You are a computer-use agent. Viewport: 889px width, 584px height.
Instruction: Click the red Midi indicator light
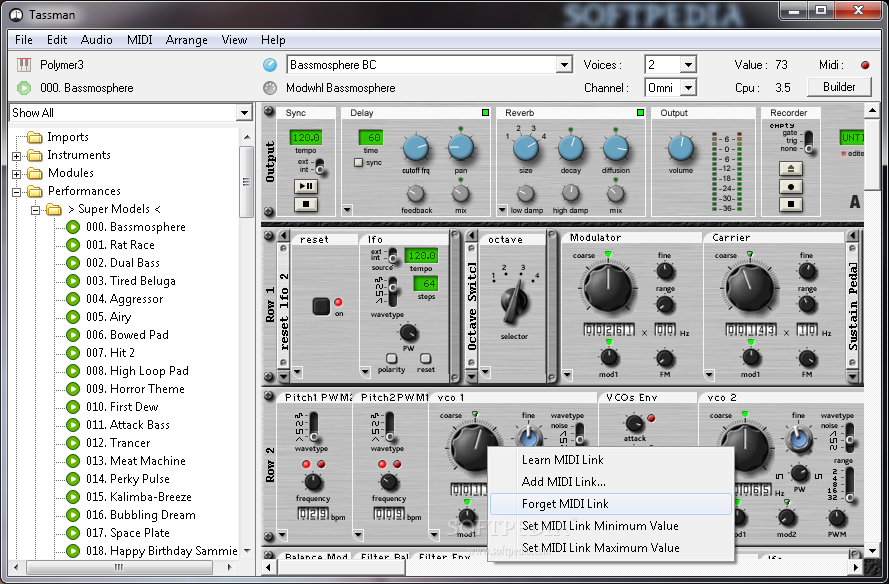click(865, 65)
